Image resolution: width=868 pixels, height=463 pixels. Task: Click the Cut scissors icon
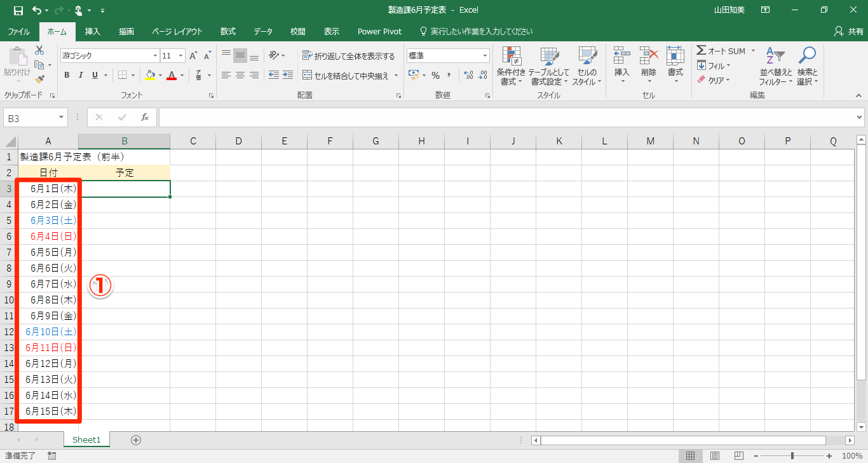pyautogui.click(x=39, y=50)
